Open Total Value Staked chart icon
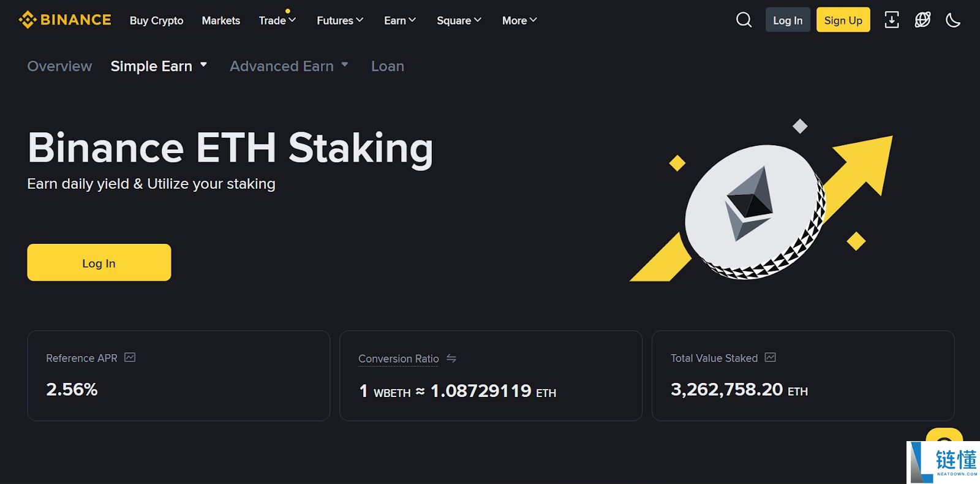Viewport: 980px width, 484px height. (771, 357)
